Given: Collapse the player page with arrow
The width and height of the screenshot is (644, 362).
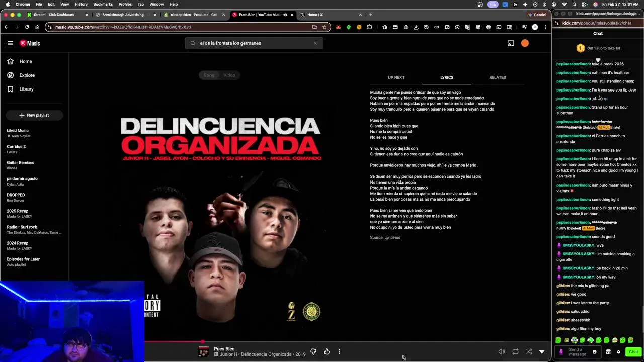Looking at the screenshot, I should click(542, 352).
